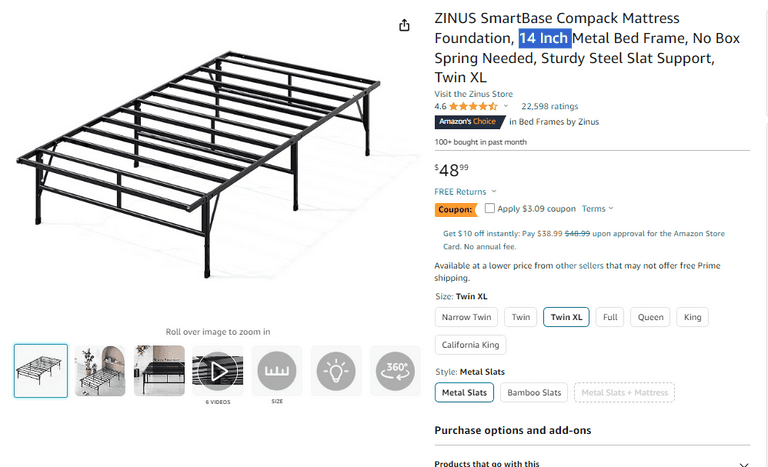
Task: Select the first bed frame thumbnail
Action: click(41, 371)
